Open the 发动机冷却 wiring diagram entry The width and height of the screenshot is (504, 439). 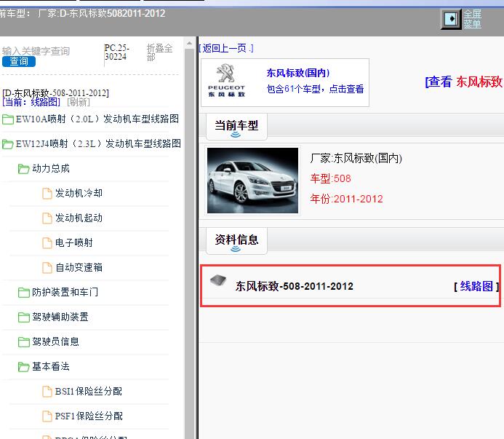(79, 193)
